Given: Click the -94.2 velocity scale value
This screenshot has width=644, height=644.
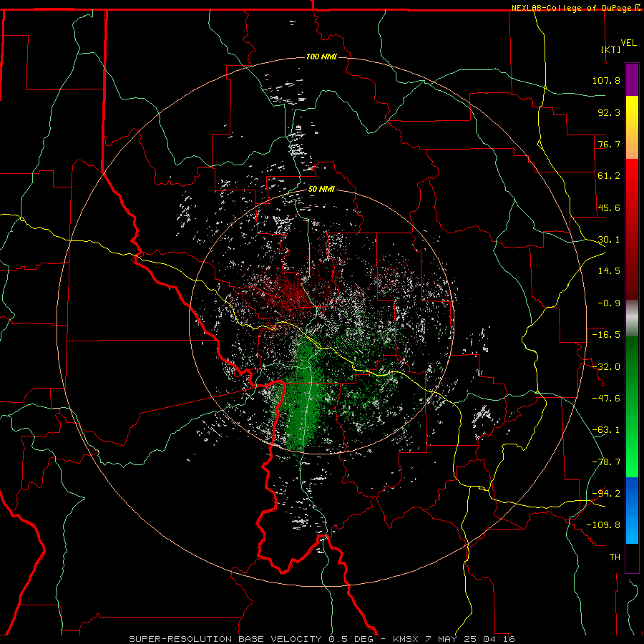Looking at the screenshot, I should pos(606,494).
